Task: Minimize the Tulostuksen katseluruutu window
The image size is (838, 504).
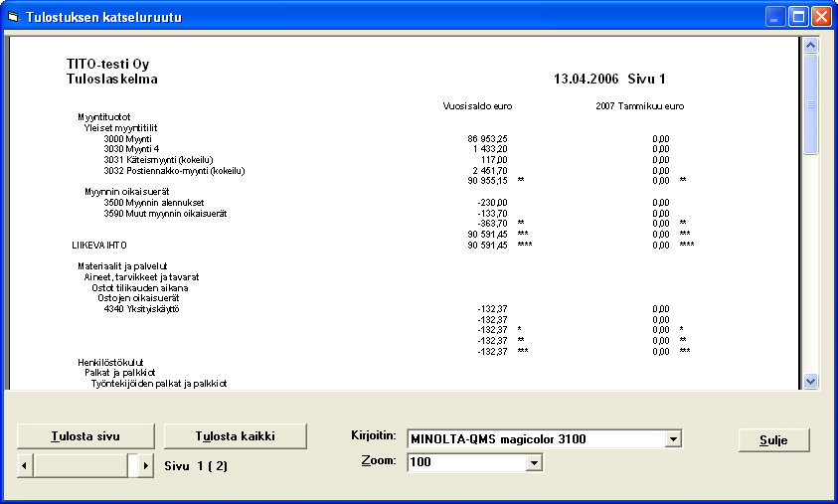Action: click(775, 17)
